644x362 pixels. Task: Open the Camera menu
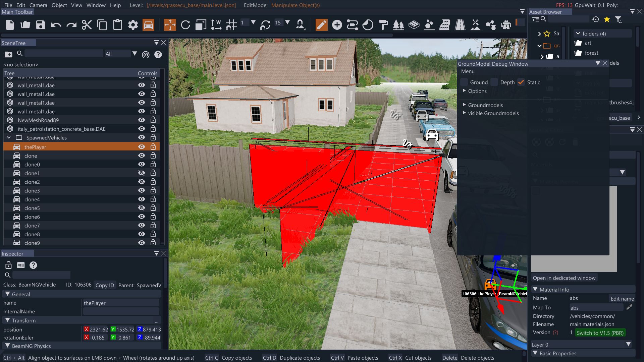point(38,5)
